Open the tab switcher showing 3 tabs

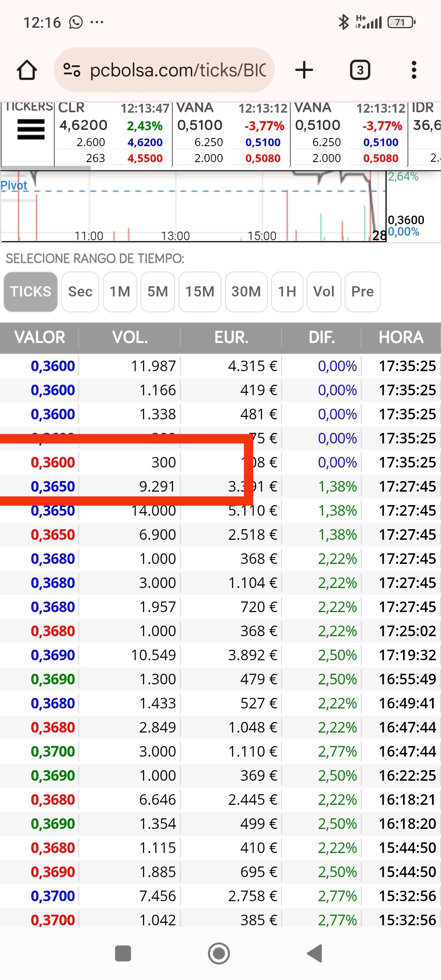tap(360, 70)
